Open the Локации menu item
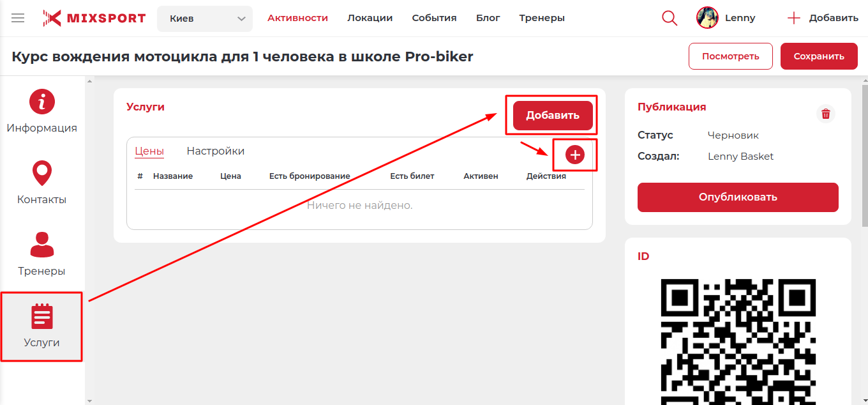This screenshot has height=405, width=868. coord(370,18)
